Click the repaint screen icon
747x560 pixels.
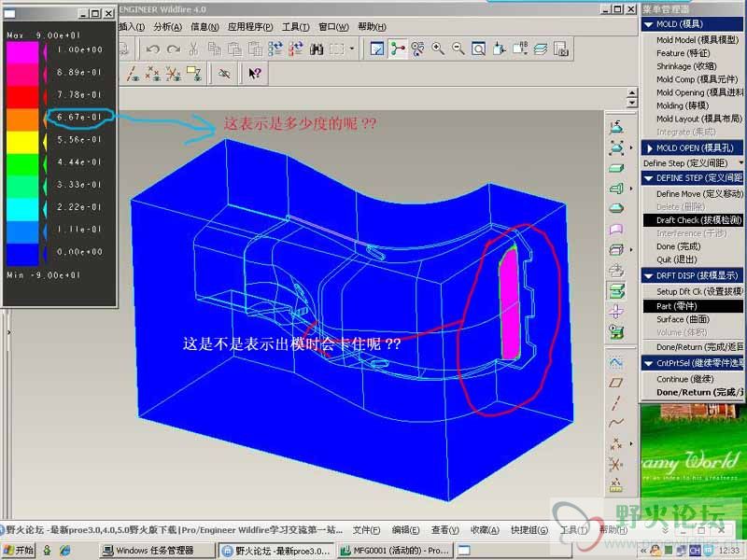(x=377, y=49)
